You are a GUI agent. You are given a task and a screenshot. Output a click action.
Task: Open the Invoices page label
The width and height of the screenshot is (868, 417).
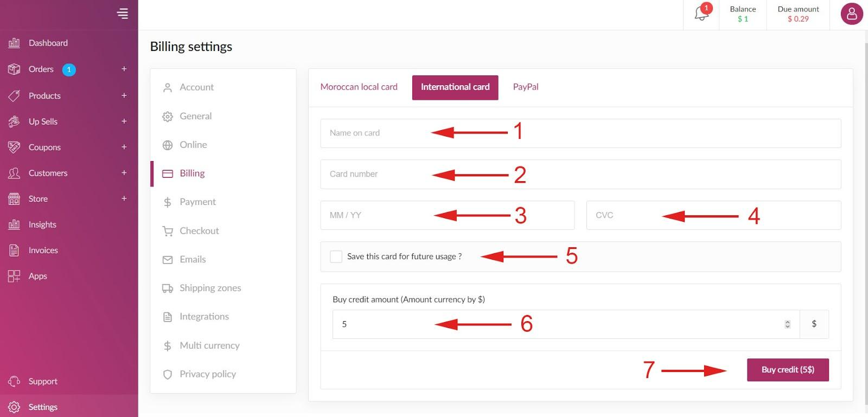(x=43, y=251)
